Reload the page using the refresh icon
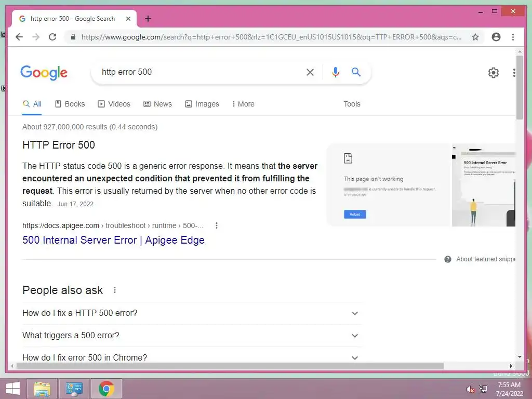 coord(52,37)
